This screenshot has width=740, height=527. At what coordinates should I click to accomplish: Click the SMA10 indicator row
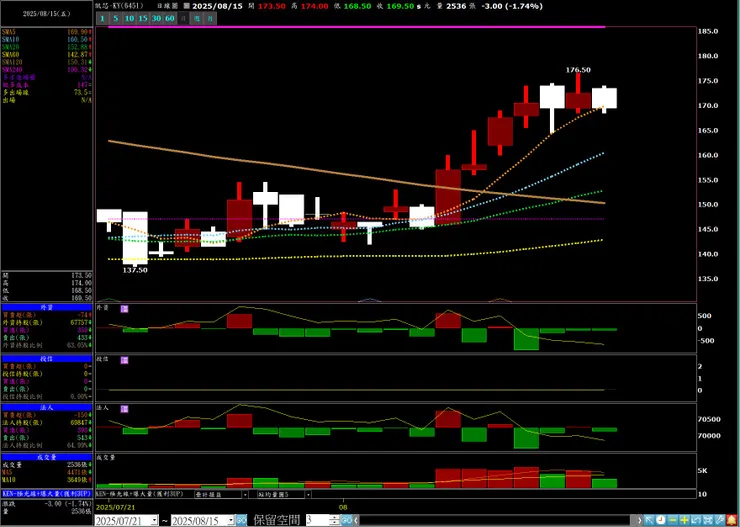coord(47,39)
